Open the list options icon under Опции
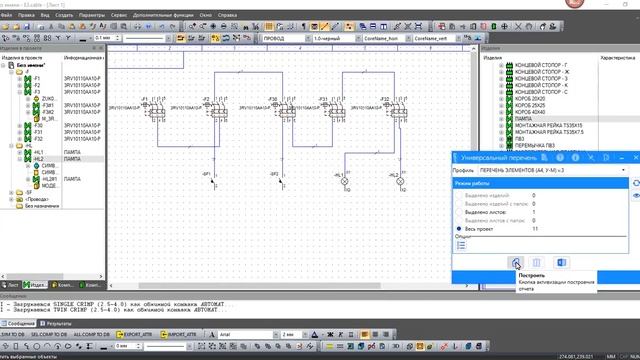 coord(461,245)
